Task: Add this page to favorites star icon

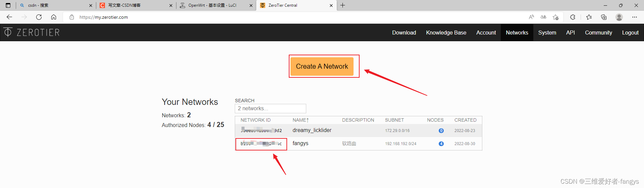Action: pyautogui.click(x=556, y=17)
